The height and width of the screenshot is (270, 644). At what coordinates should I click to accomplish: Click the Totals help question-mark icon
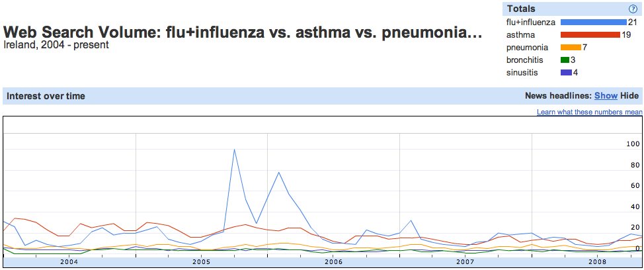pos(633,9)
